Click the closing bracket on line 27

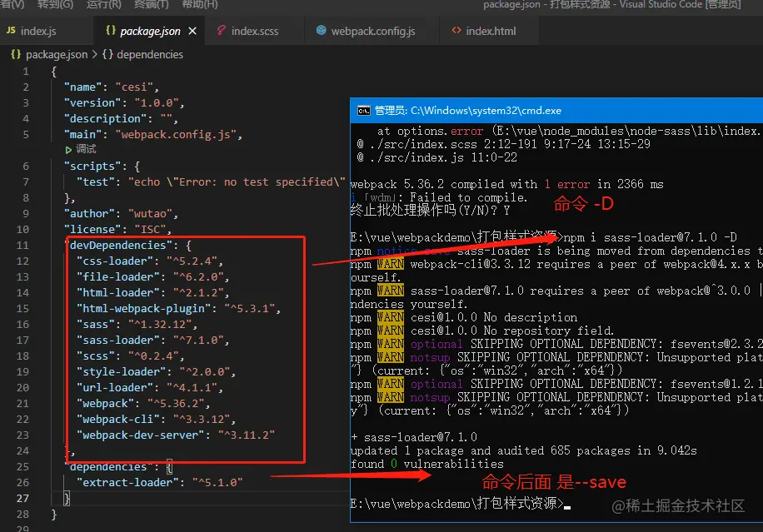pos(67,498)
